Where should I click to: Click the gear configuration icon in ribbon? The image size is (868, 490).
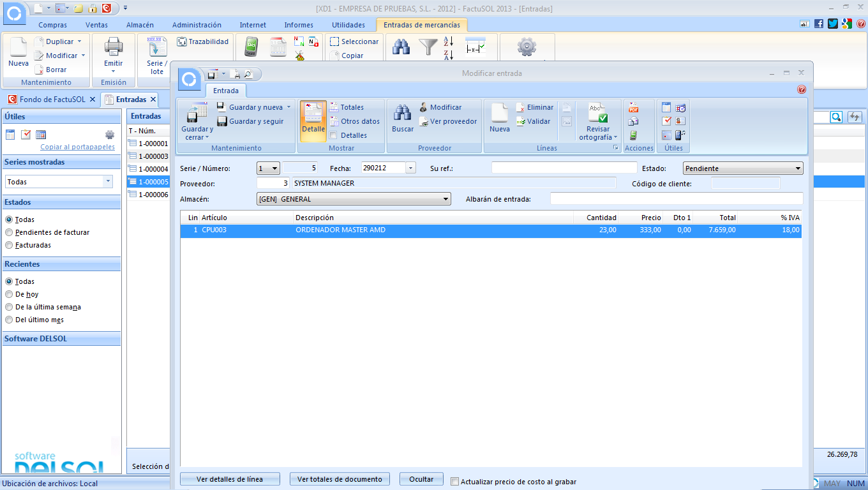point(527,47)
